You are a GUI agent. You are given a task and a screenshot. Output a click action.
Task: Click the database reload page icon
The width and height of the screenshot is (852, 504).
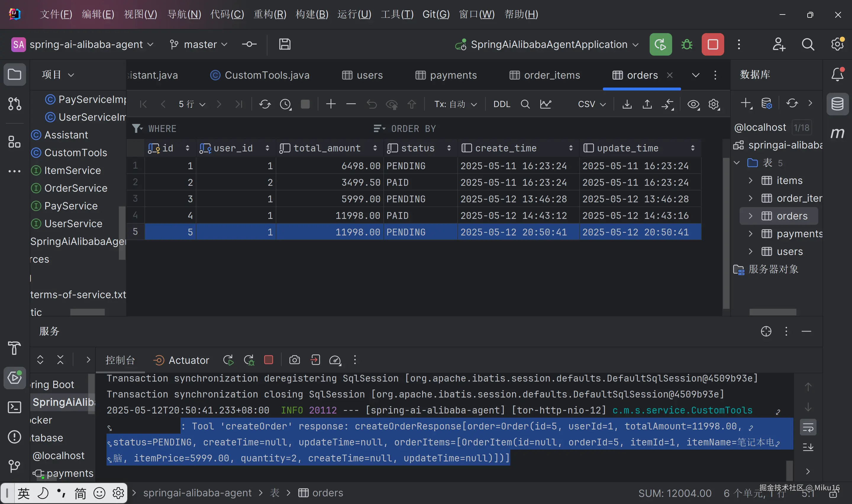click(265, 104)
